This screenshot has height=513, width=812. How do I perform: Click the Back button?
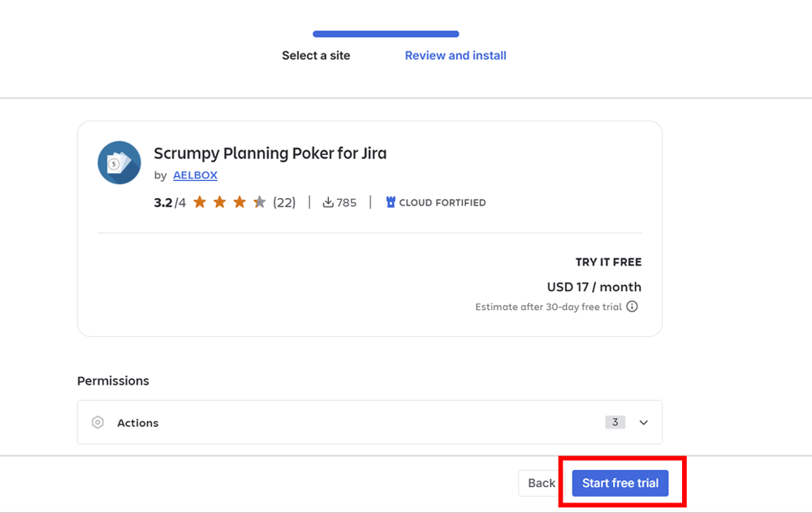tap(542, 484)
